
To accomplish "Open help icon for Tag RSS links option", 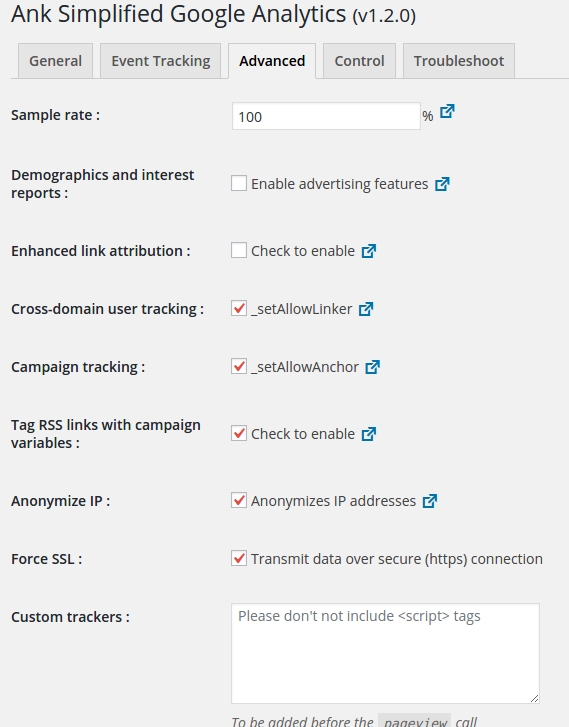I will 369,434.
